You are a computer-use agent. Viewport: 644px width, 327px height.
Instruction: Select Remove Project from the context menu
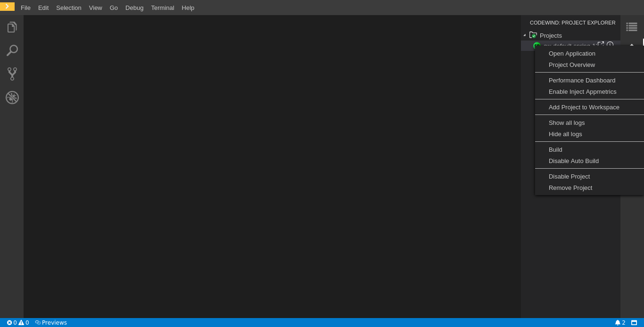[570, 188]
